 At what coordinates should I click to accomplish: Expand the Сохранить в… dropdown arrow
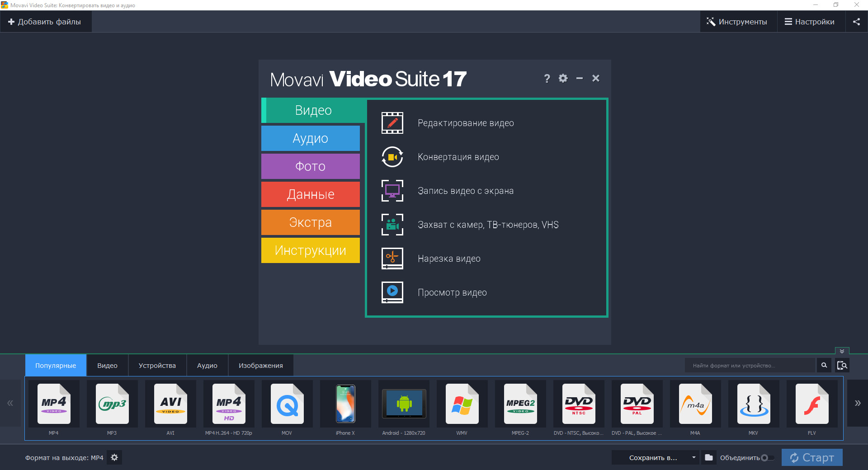[693, 457]
